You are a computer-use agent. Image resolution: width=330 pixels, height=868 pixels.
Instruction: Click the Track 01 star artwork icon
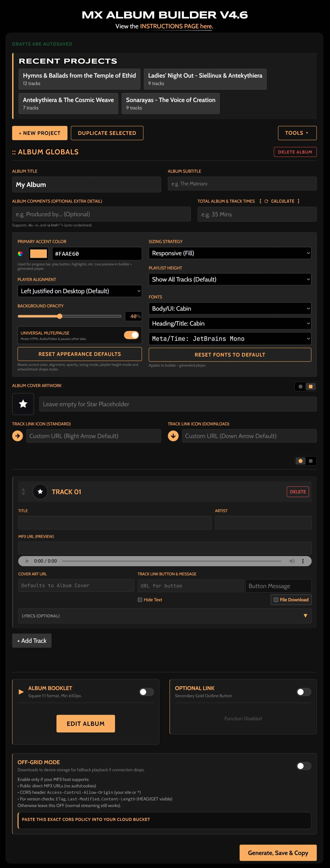pos(40,492)
